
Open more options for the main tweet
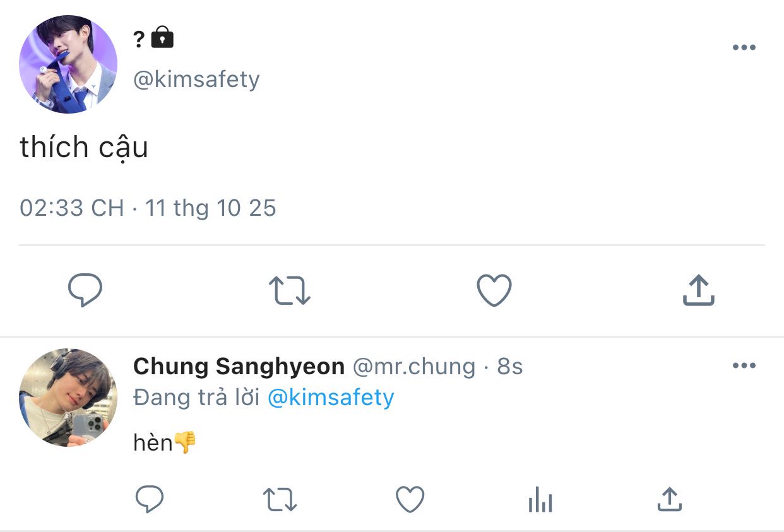tap(744, 48)
